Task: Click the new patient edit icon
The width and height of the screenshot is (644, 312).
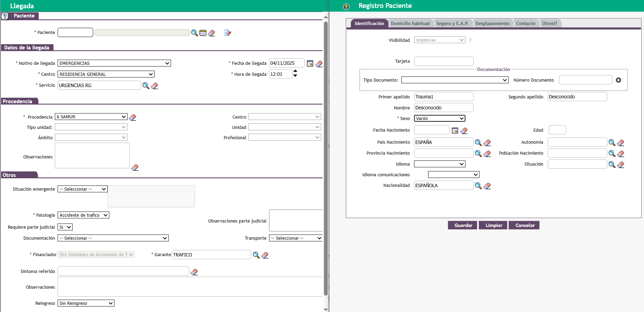Action: 228,33
